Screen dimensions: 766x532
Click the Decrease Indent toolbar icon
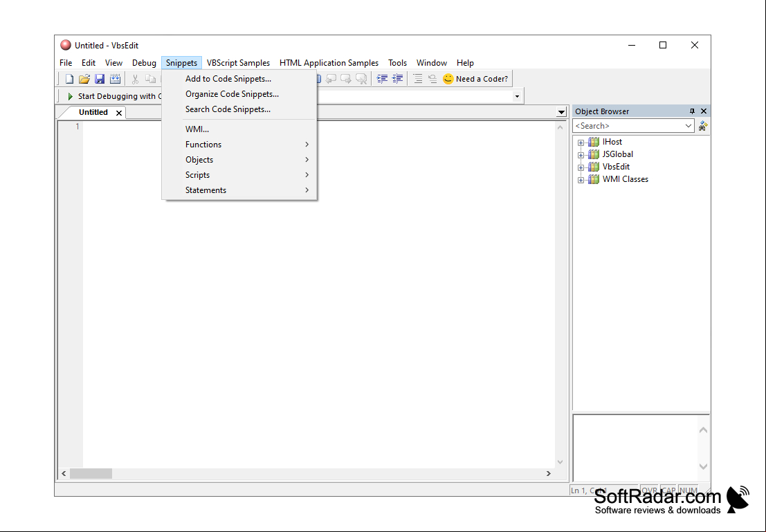pos(398,79)
